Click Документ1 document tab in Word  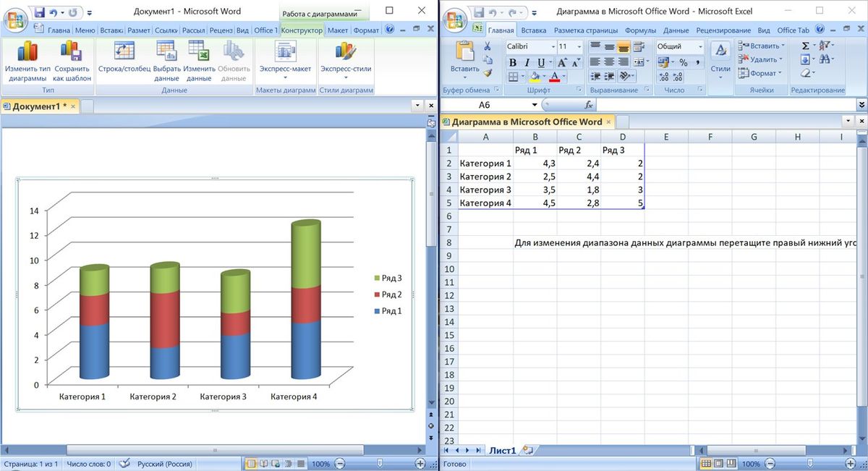pyautogui.click(x=40, y=106)
